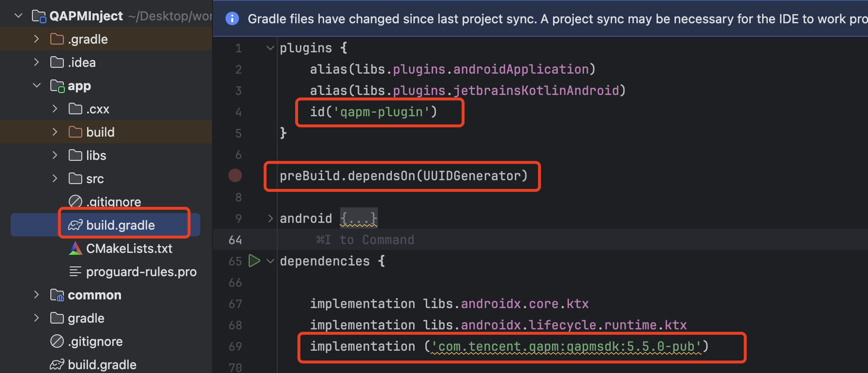Select the root .gitignore file
The image size is (868, 373).
95,341
